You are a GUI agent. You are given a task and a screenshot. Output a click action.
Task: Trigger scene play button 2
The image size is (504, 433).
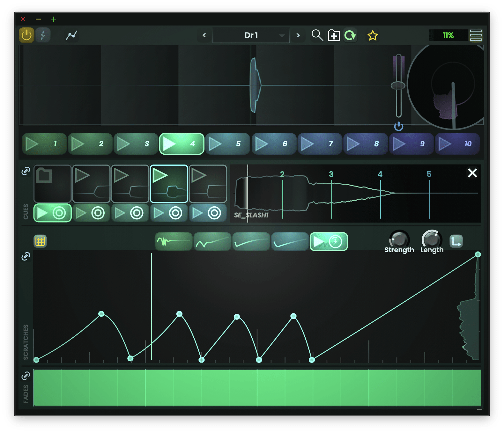click(90, 144)
